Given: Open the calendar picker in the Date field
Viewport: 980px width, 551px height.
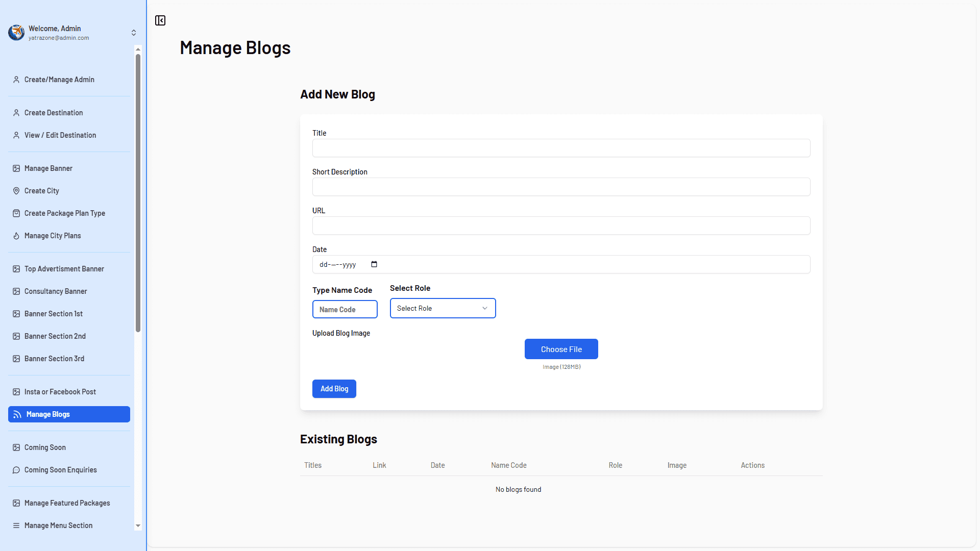Looking at the screenshot, I should (x=374, y=264).
